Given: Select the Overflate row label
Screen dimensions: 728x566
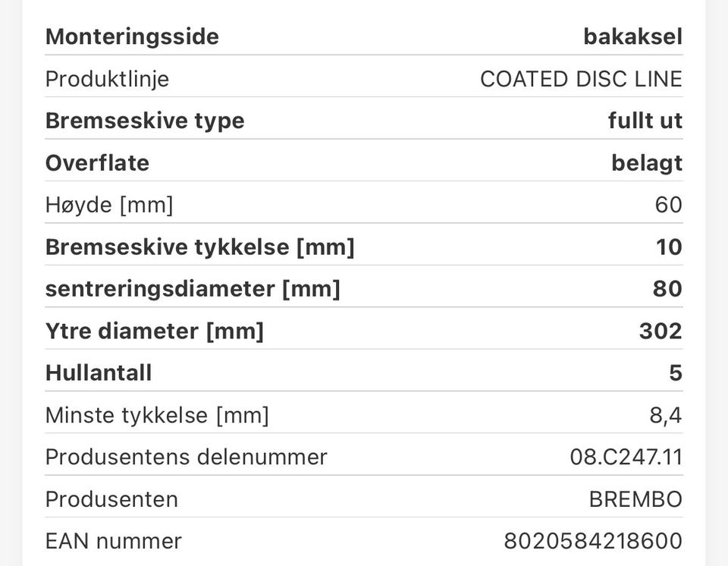Looking at the screenshot, I should pos(98,163).
